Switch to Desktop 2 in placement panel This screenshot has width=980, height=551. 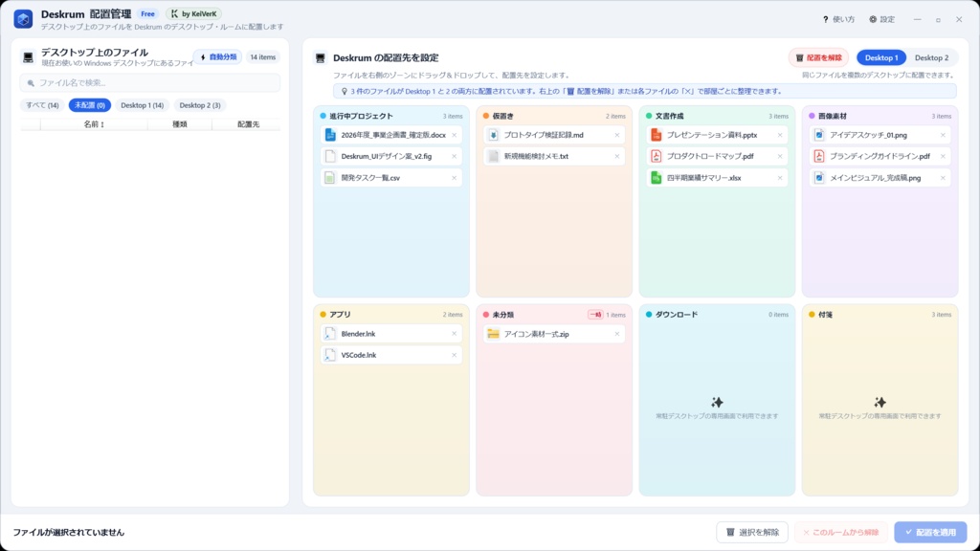point(931,57)
